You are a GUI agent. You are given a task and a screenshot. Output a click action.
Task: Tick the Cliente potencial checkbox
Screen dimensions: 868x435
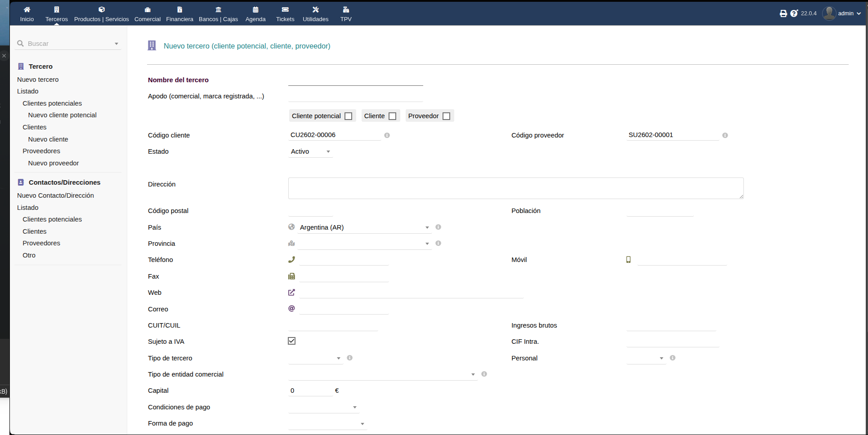tap(349, 116)
